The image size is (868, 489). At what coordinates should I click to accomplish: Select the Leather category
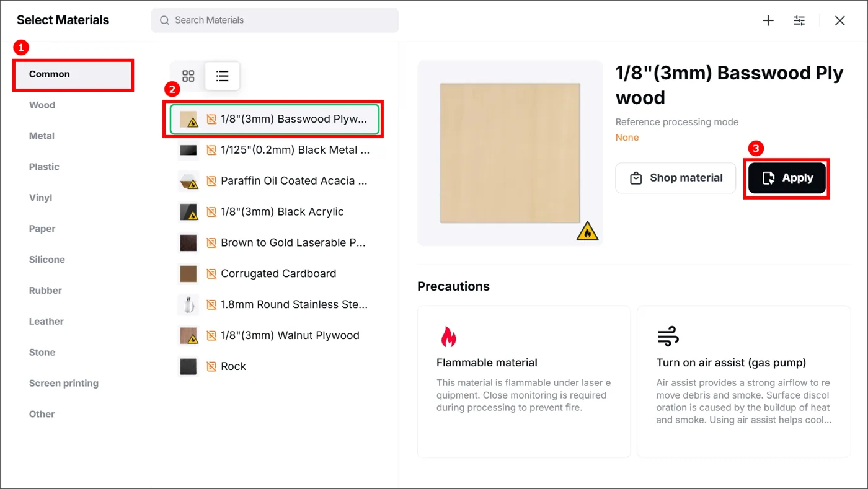point(46,322)
